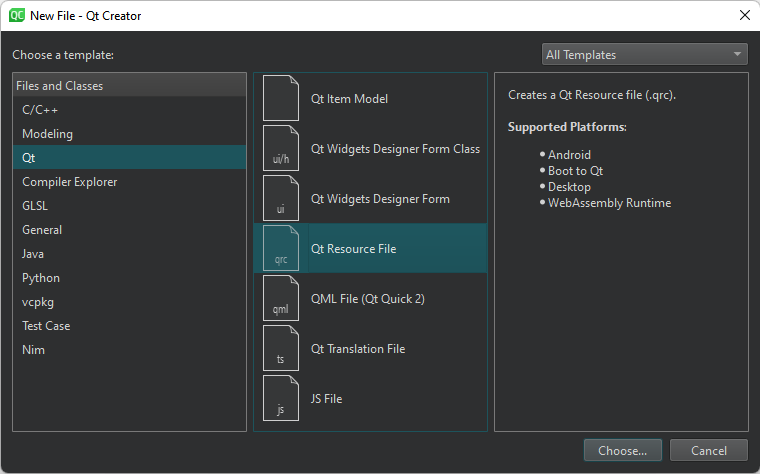The width and height of the screenshot is (760, 474).
Task: Select the Python category
Action: click(41, 278)
